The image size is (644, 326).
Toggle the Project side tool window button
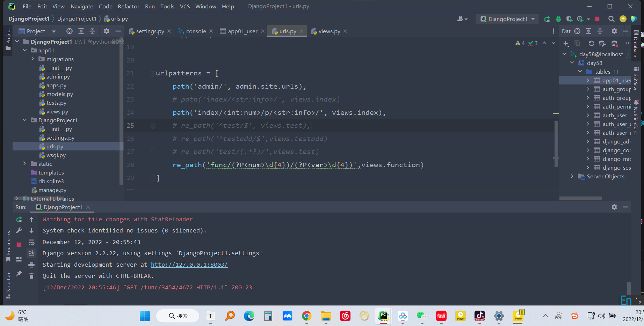(x=8, y=39)
